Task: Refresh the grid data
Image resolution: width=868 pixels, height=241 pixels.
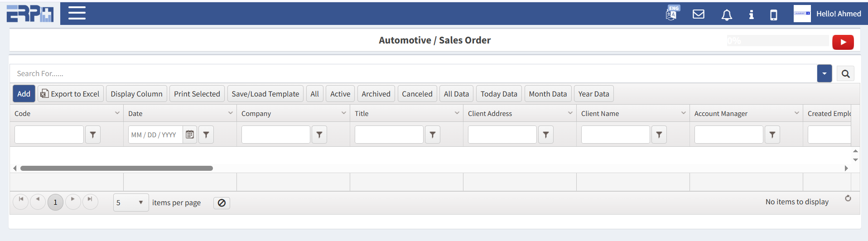Action: tap(848, 198)
